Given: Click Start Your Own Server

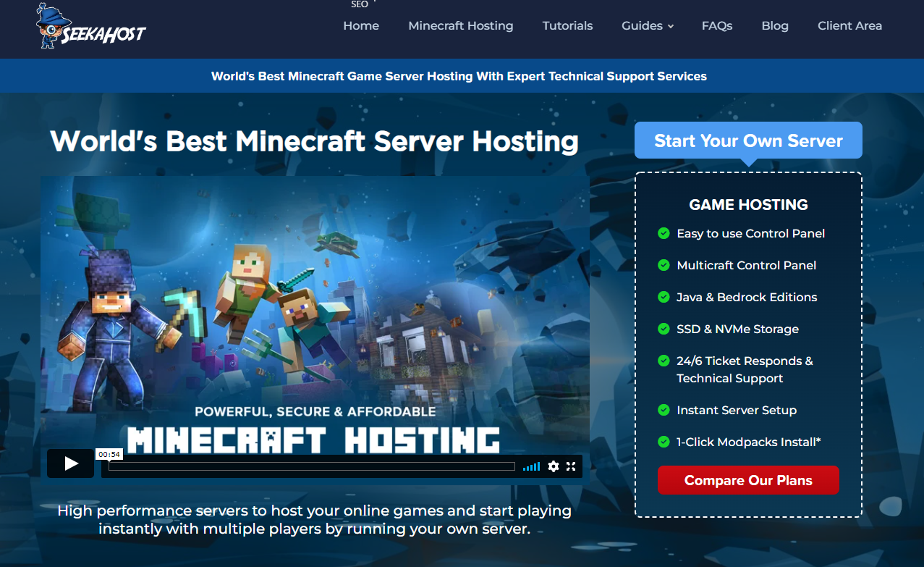Looking at the screenshot, I should 748,140.
